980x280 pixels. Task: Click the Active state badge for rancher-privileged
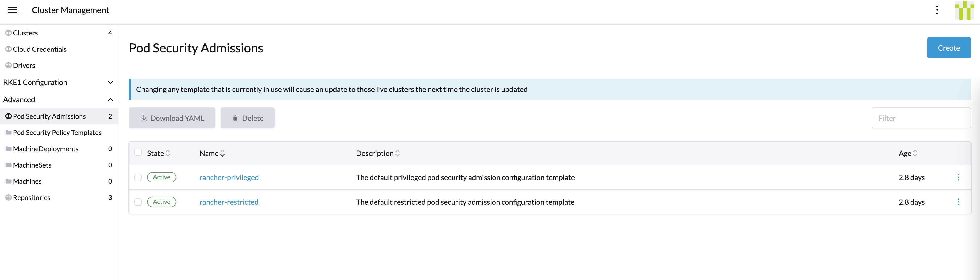(x=161, y=177)
